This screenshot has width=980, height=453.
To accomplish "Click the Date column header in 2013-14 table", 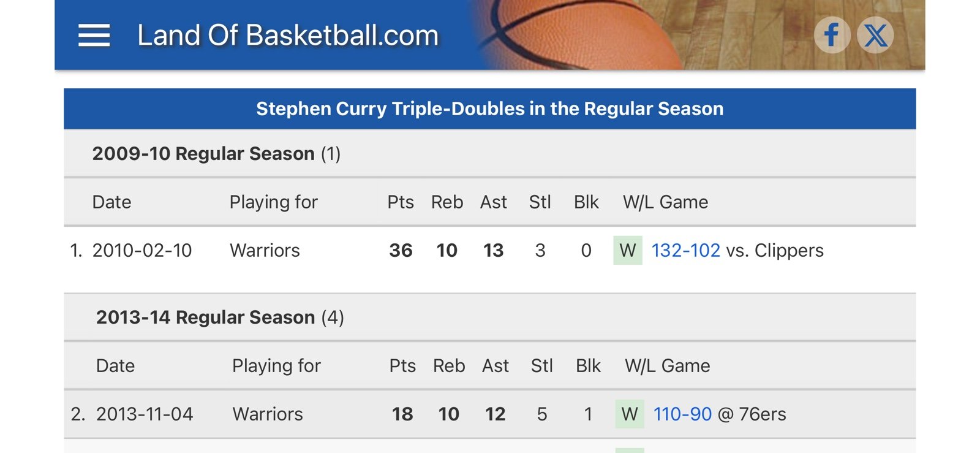I will 115,365.
